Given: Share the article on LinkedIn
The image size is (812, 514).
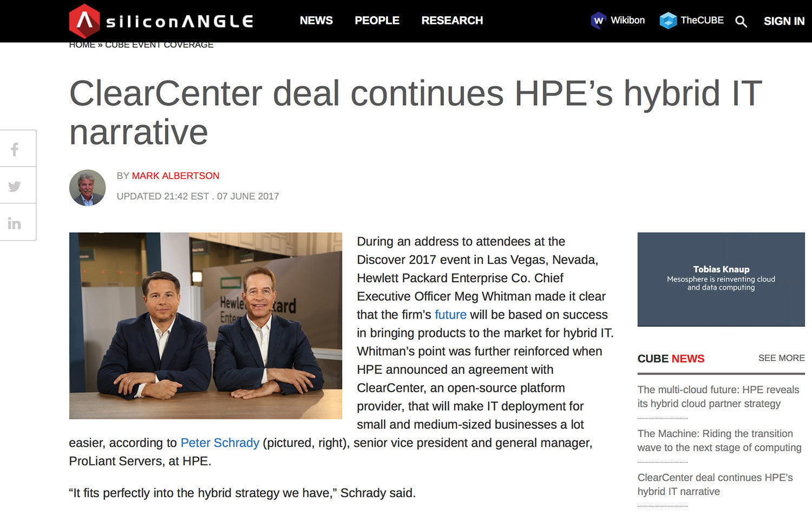Looking at the screenshot, I should (x=15, y=222).
